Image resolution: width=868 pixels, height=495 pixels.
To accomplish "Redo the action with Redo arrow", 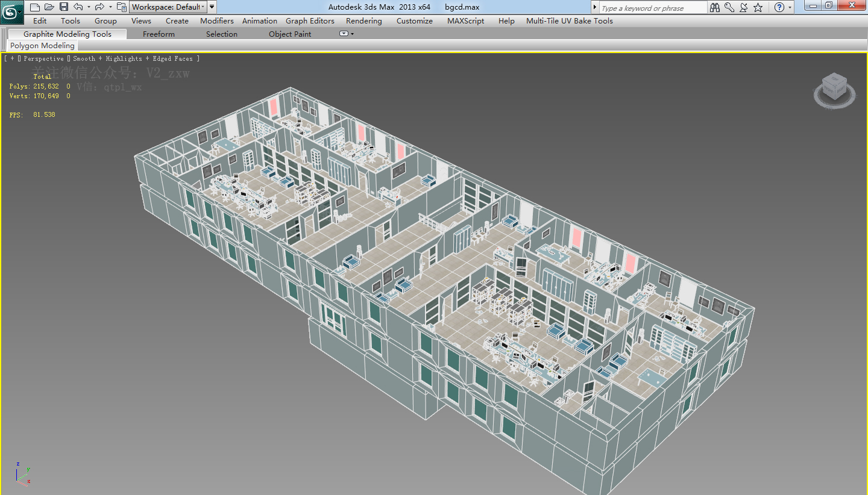I will tap(100, 7).
